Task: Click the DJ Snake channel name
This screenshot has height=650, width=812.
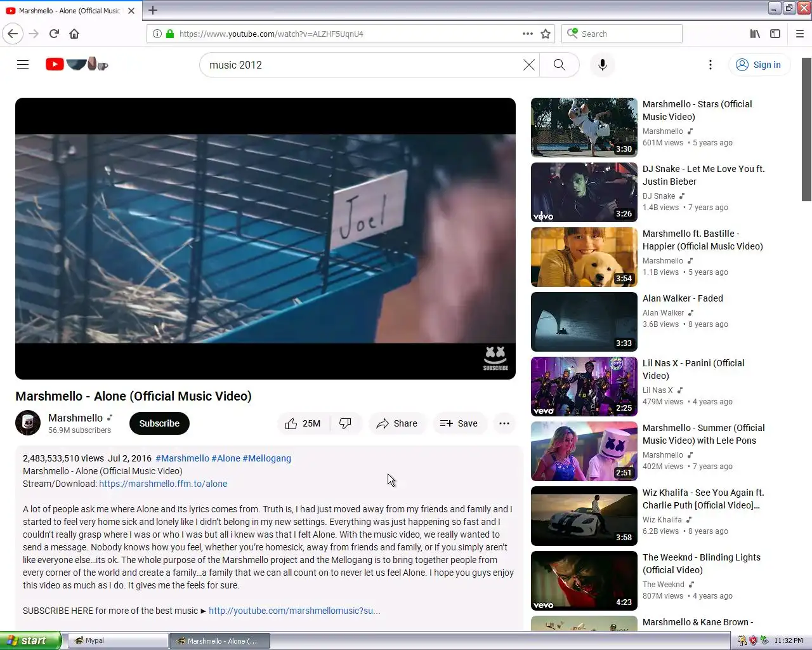Action: click(x=658, y=196)
